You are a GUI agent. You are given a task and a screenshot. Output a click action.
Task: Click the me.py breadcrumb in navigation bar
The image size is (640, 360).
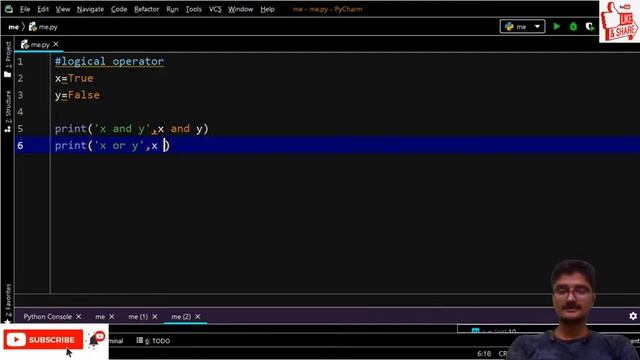43,27
